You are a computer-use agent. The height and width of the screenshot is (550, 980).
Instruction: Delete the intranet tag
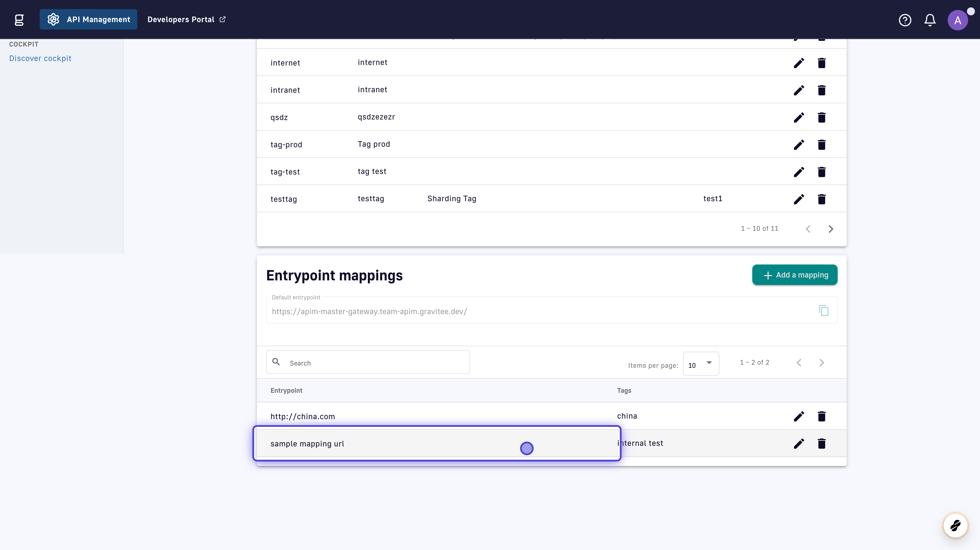pos(821,90)
